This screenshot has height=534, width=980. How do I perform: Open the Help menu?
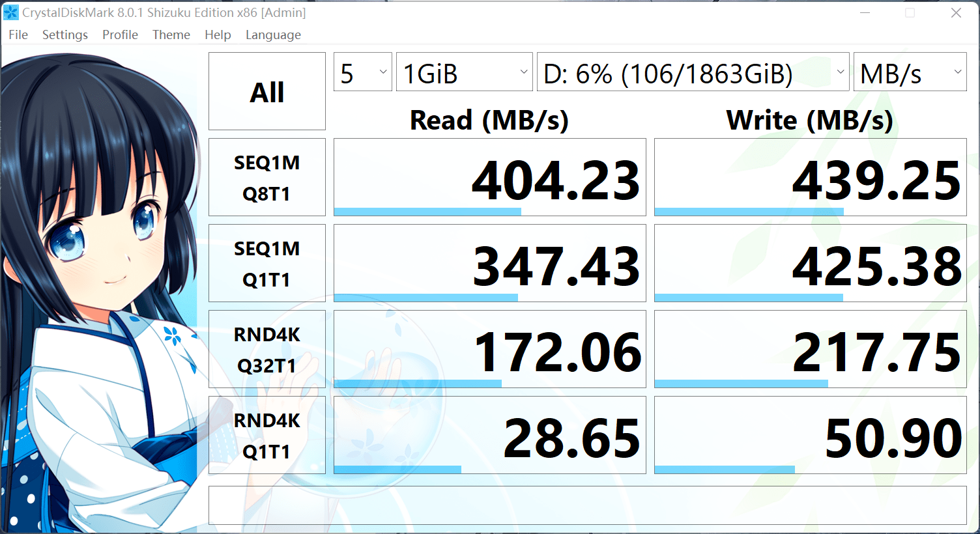pos(218,35)
